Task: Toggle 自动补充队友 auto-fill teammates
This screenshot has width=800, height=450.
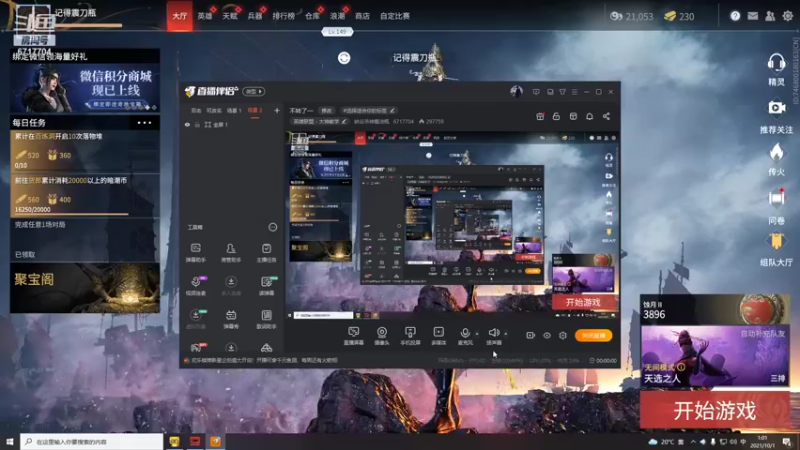Action: click(x=763, y=333)
